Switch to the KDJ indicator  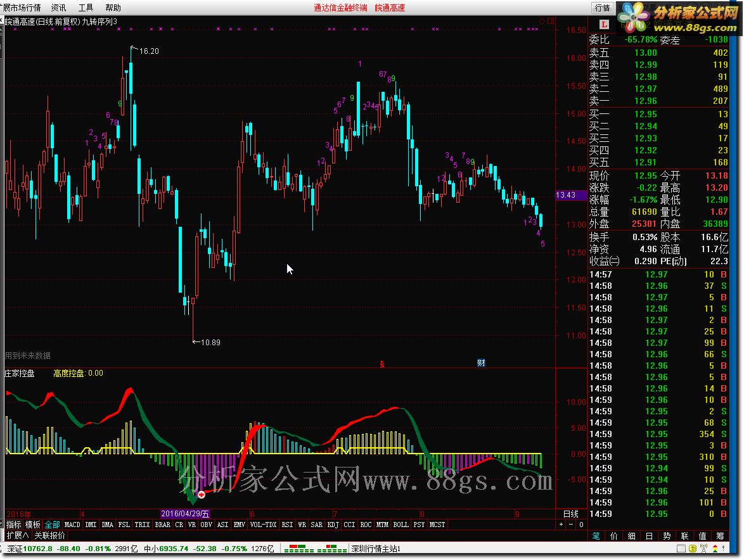coord(333,525)
